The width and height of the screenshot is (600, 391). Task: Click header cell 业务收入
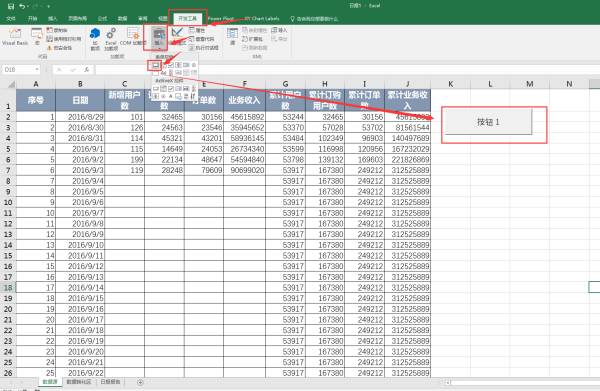[245, 100]
